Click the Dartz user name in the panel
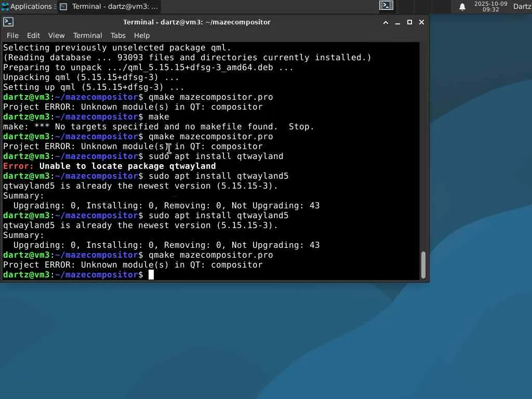 [522, 6]
